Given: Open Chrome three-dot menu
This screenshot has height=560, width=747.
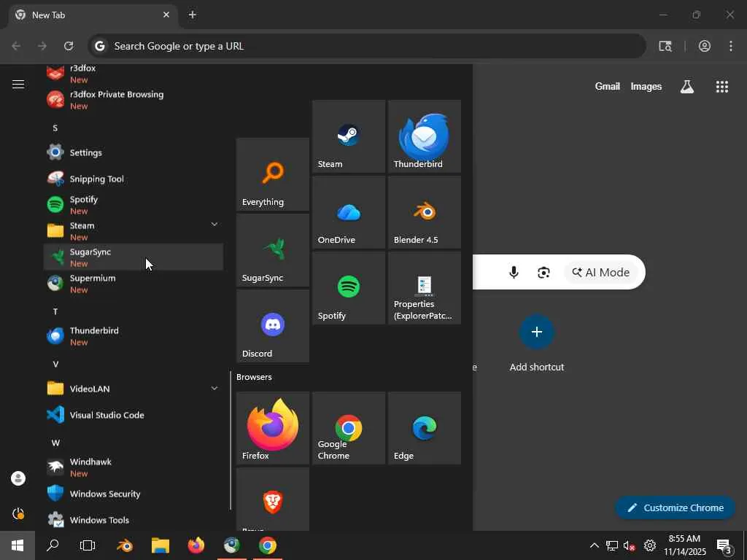Looking at the screenshot, I should coord(731,46).
